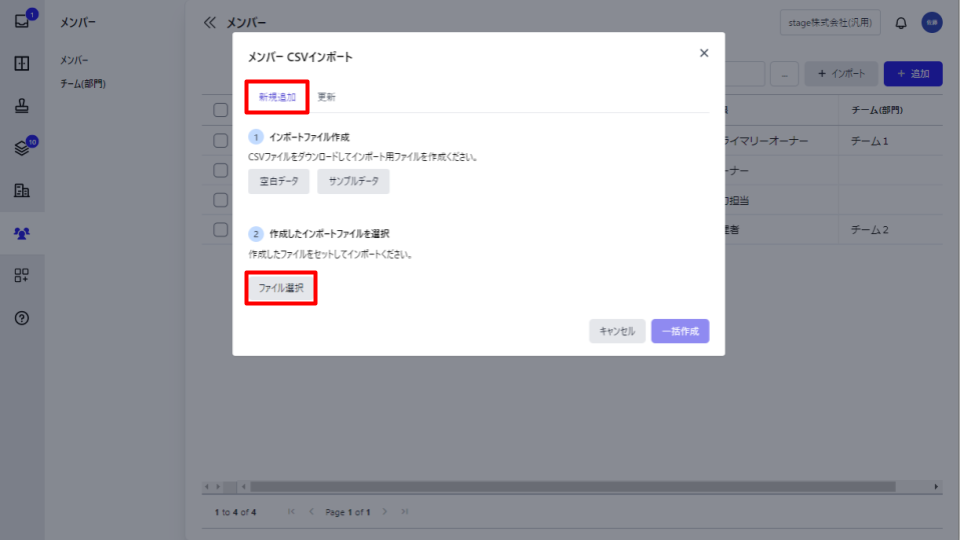Screen dimensions: 960x540
Task: Select メンバー in the side menu
Action: [x=74, y=60]
